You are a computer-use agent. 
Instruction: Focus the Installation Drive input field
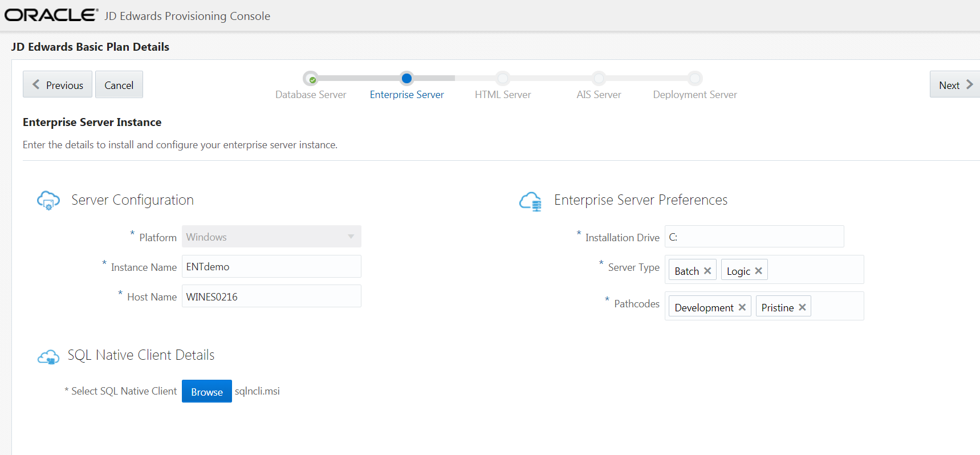coord(754,237)
